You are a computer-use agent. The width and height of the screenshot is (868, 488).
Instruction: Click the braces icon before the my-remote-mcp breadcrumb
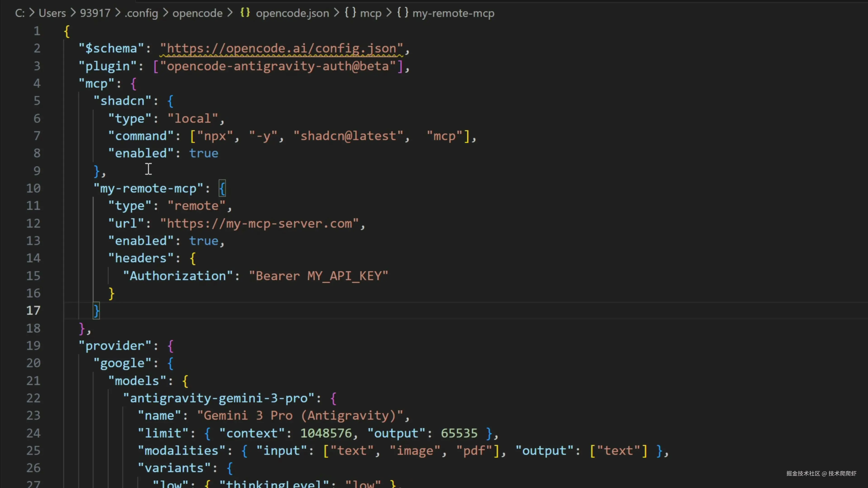pos(402,13)
